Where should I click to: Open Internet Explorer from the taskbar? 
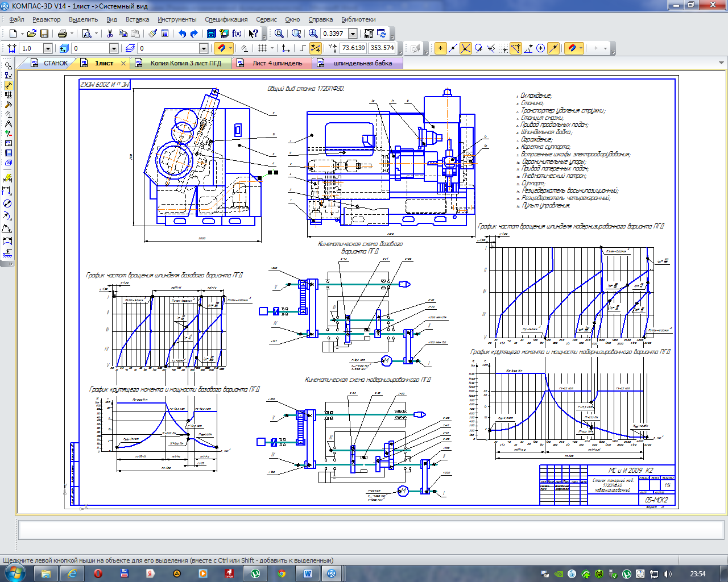72,573
